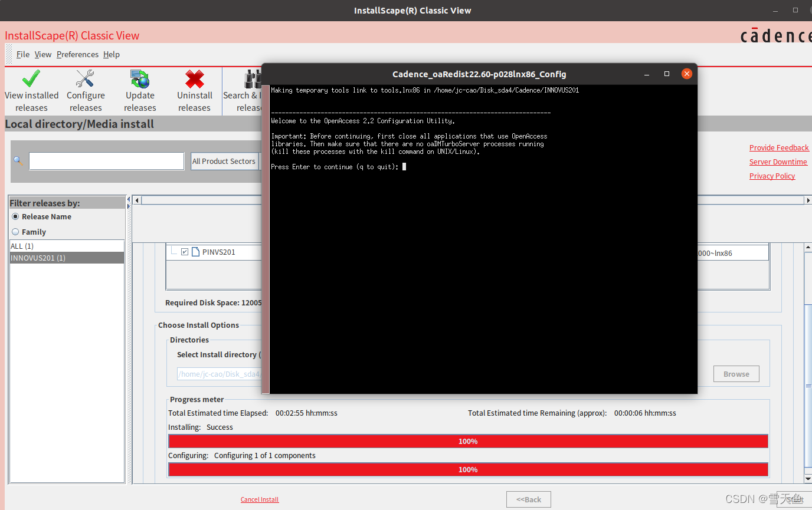Click the Update releases globe icon
Screen dimensions: 812x510
139,78
